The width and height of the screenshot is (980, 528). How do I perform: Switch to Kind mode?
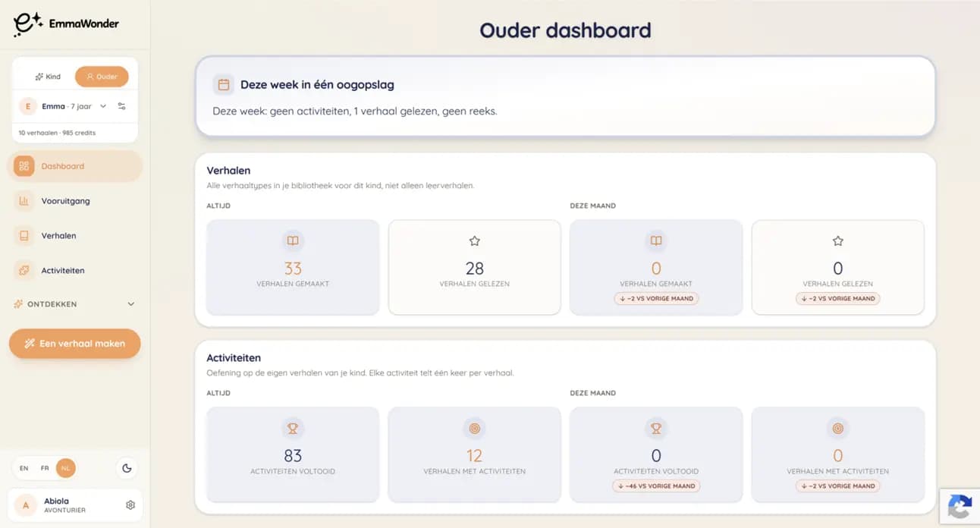(48, 77)
